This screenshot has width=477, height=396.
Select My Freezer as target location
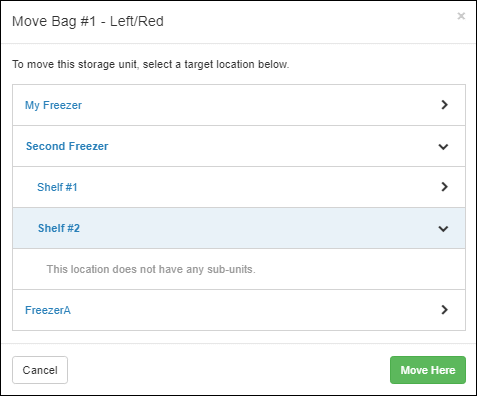click(53, 105)
